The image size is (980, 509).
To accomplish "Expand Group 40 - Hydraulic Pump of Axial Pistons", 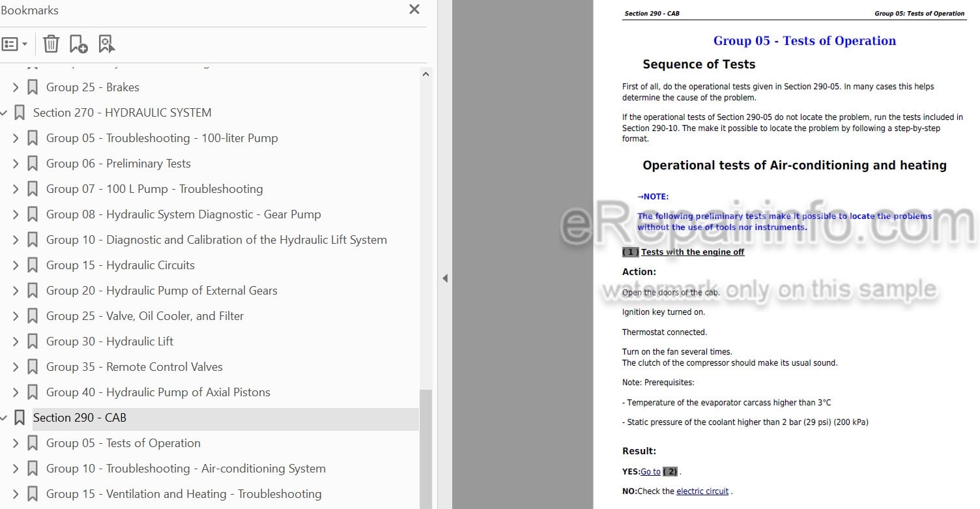I will pyautogui.click(x=16, y=392).
